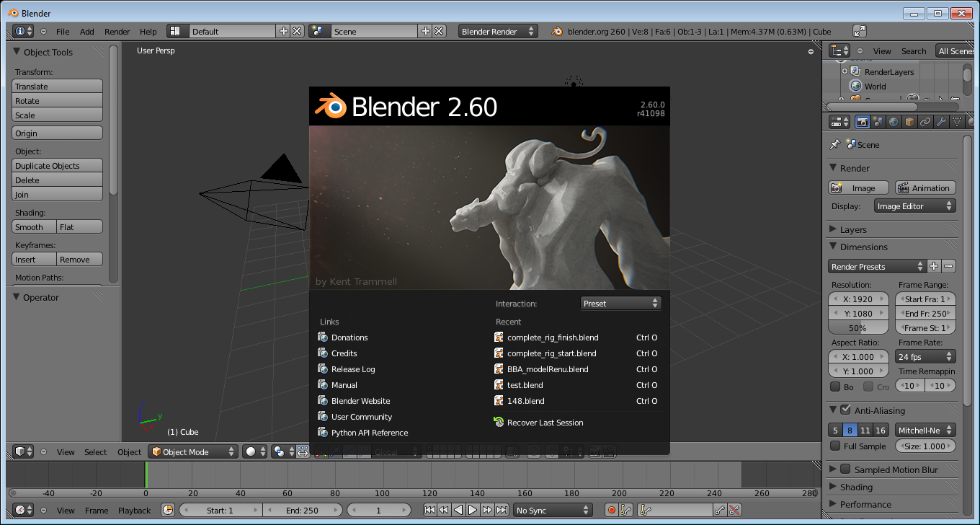
Task: Add a new scene with plus button
Action: [x=425, y=31]
